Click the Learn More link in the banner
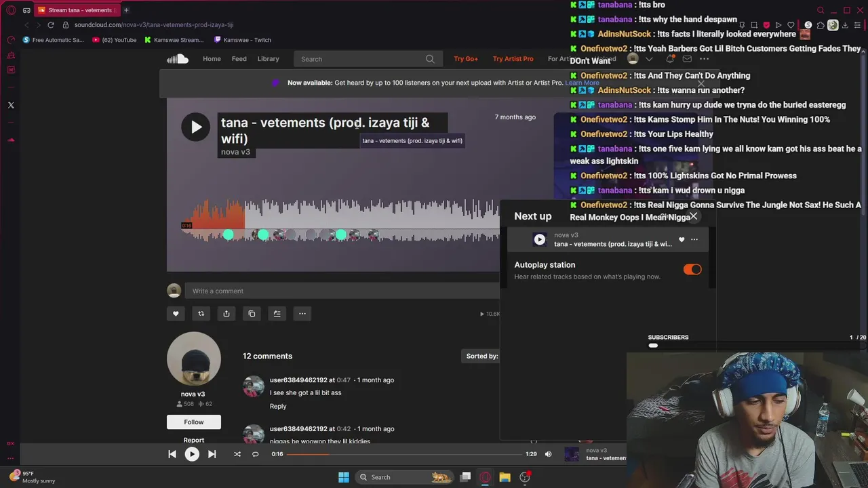Viewport: 868px width, 488px height. [583, 83]
